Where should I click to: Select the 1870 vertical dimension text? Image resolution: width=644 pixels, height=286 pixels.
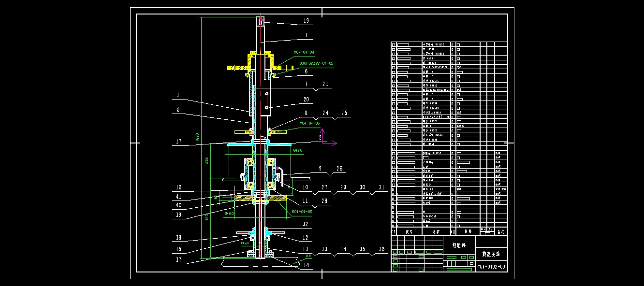click(x=197, y=137)
